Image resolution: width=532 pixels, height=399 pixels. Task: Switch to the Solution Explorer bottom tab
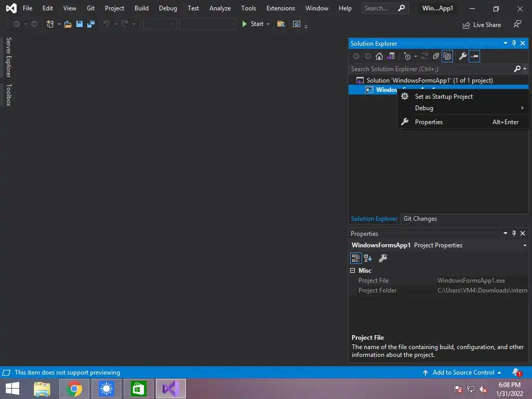(x=374, y=219)
